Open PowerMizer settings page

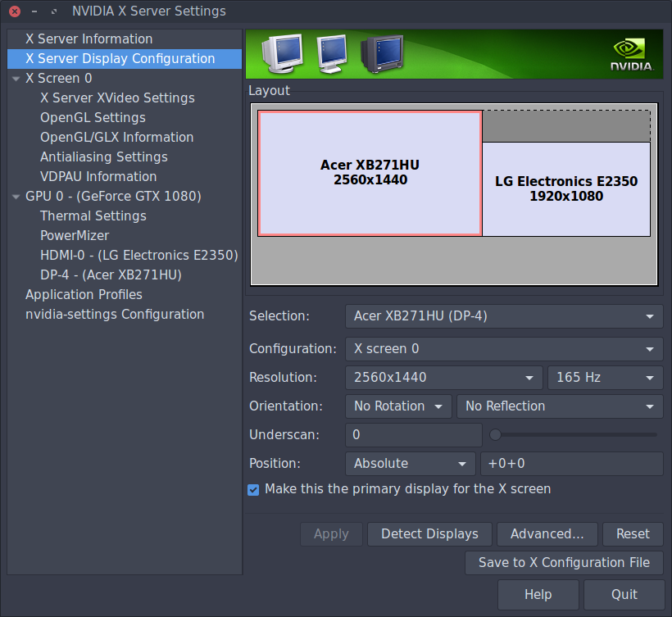click(75, 236)
